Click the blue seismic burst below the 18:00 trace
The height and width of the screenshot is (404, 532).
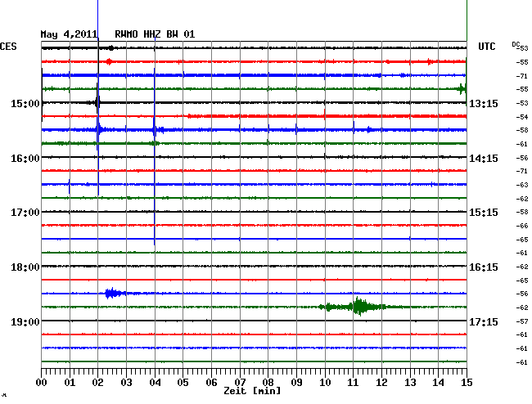coord(114,293)
